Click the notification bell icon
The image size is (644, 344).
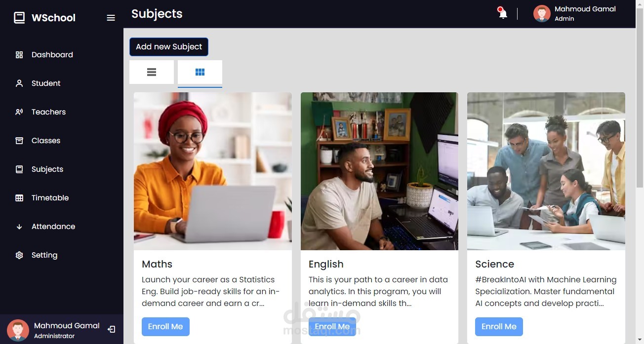pos(502,13)
